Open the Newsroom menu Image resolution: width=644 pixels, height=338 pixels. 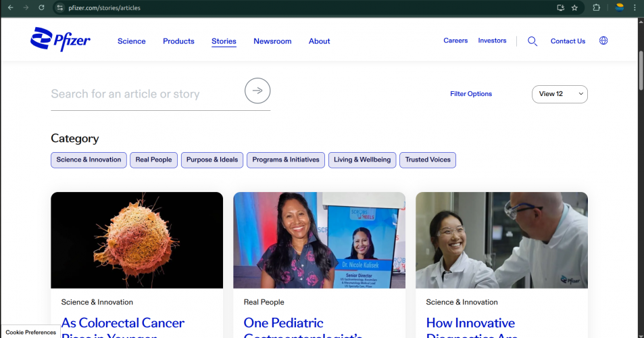pyautogui.click(x=272, y=41)
